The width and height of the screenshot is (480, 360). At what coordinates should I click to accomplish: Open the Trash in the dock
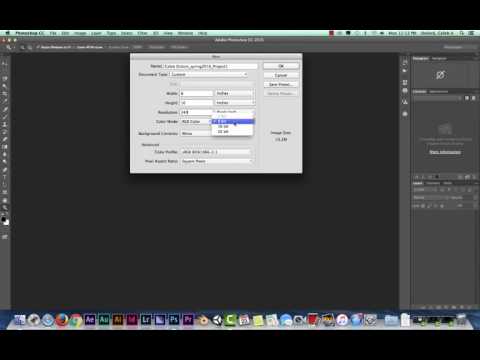pos(461,320)
